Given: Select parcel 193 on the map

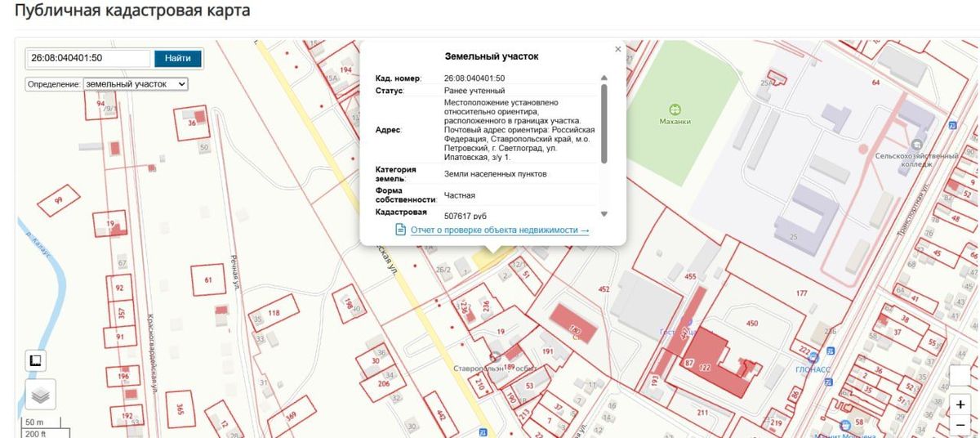Looking at the screenshot, I should tap(654, 379).
